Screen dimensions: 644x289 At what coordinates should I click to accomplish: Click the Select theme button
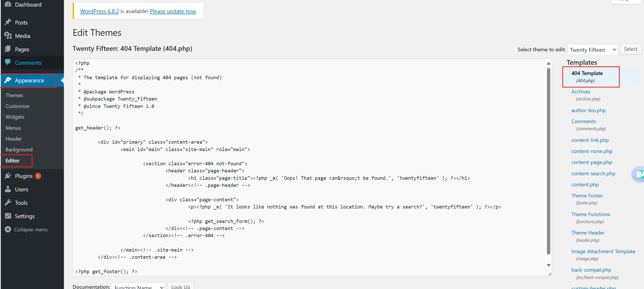point(631,49)
